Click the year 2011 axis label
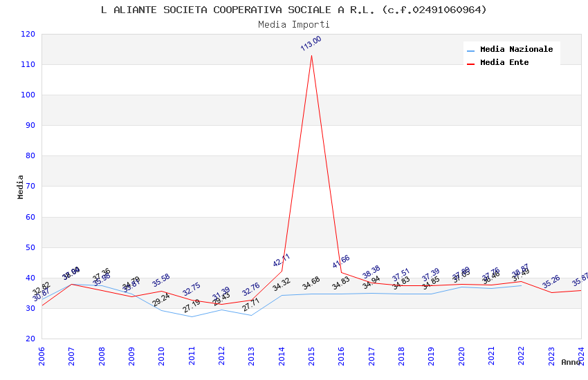 coord(192,356)
